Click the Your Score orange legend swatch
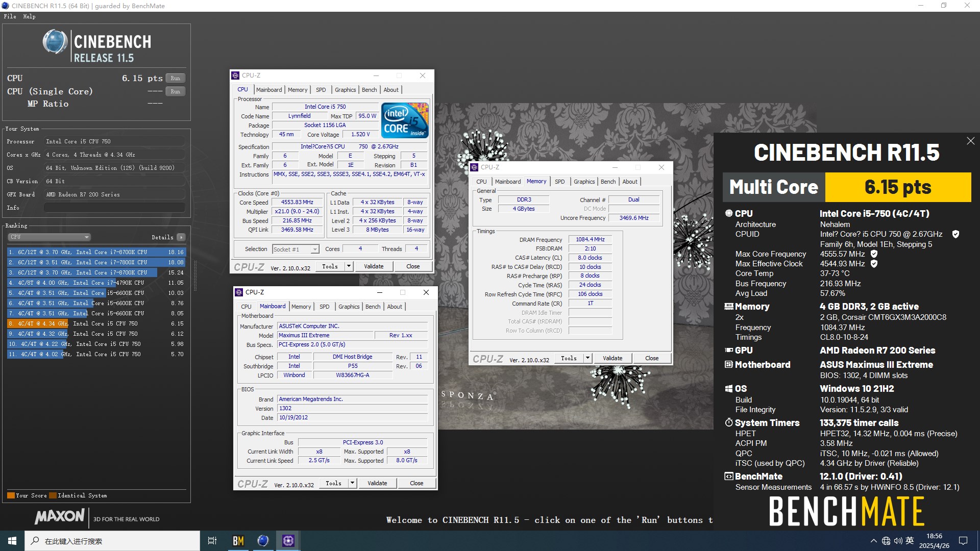The image size is (980, 551). pyautogui.click(x=11, y=495)
